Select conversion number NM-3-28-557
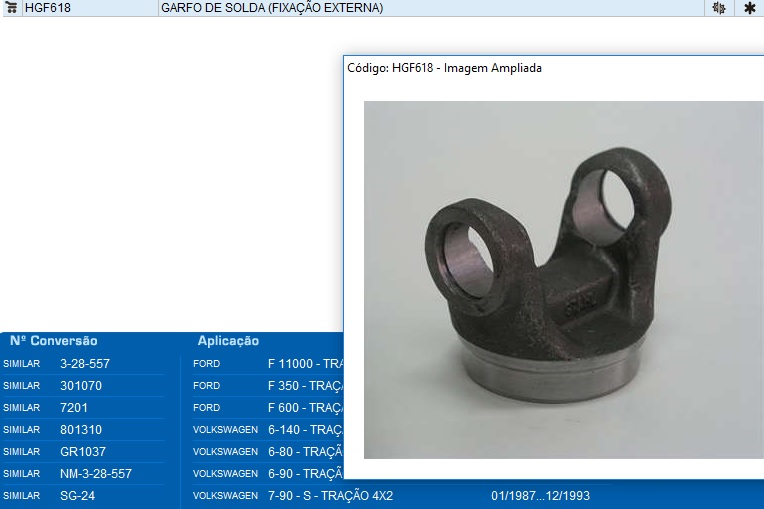This screenshot has height=509, width=764. pyautogui.click(x=96, y=474)
